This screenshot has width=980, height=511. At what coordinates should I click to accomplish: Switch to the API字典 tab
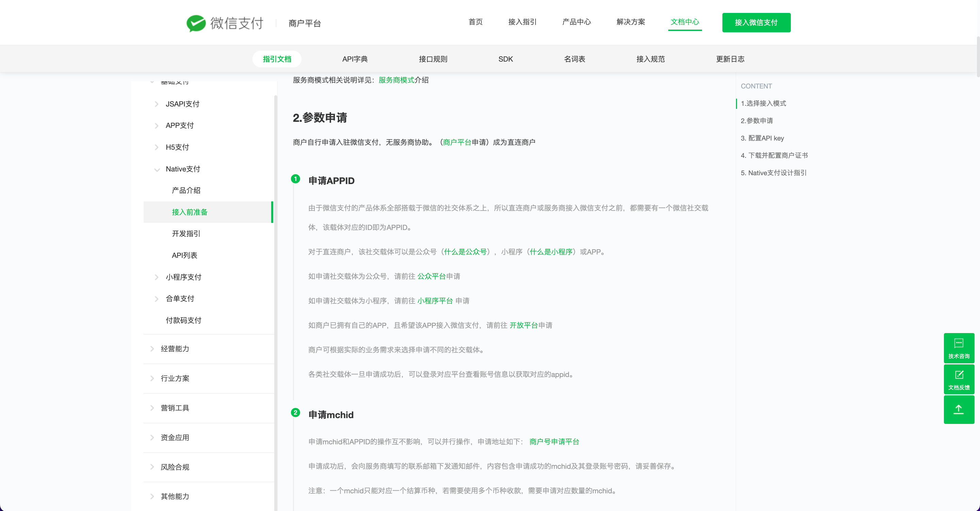pyautogui.click(x=355, y=59)
